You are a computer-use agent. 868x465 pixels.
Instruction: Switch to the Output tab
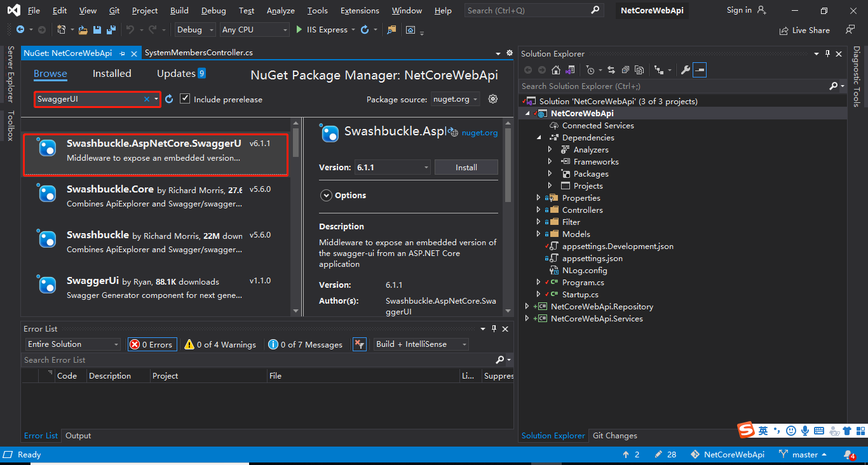78,436
